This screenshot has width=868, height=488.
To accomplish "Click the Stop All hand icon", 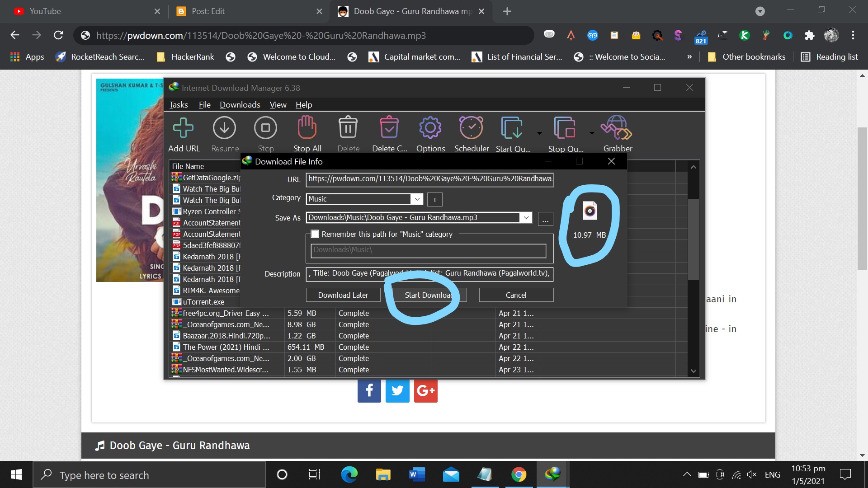I will pos(307,128).
